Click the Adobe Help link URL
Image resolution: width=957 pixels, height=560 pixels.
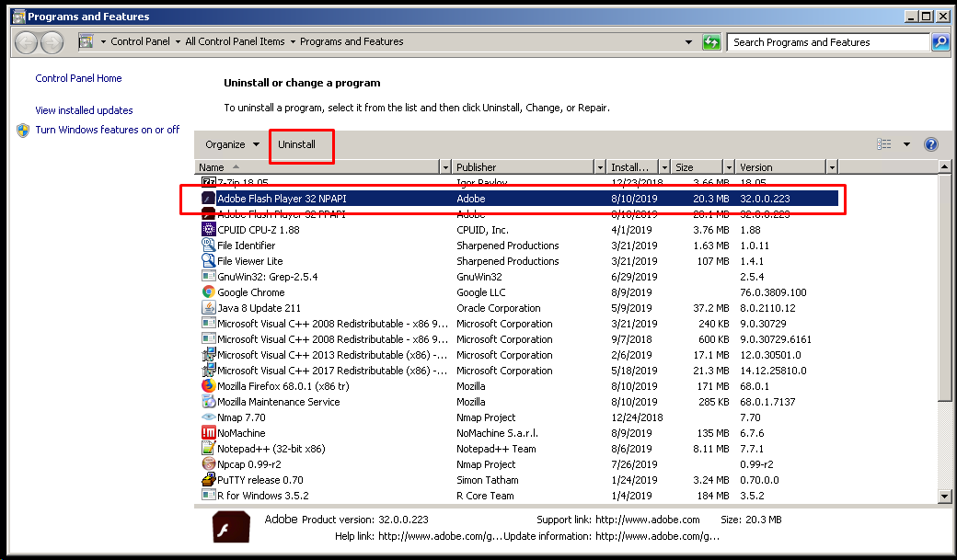[x=440, y=536]
